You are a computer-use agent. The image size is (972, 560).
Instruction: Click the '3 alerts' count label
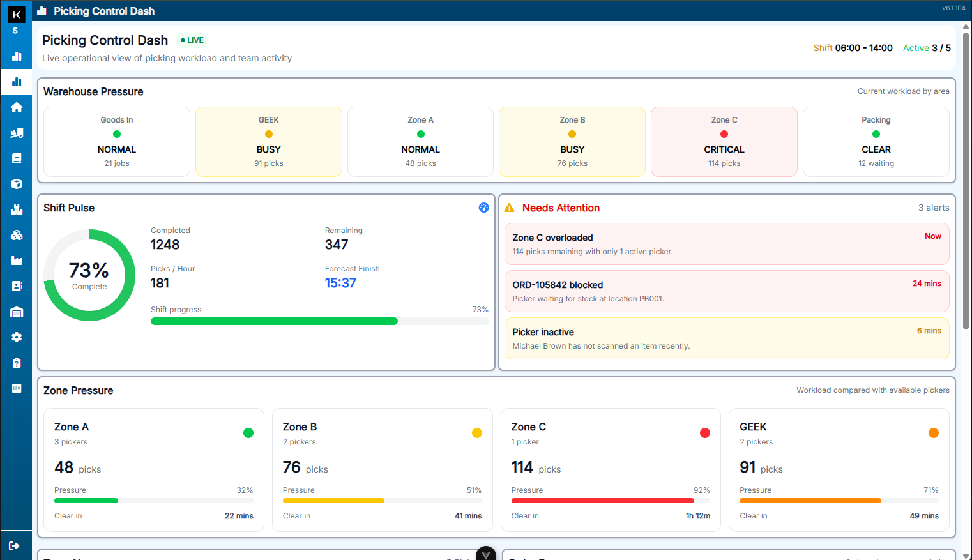(934, 208)
